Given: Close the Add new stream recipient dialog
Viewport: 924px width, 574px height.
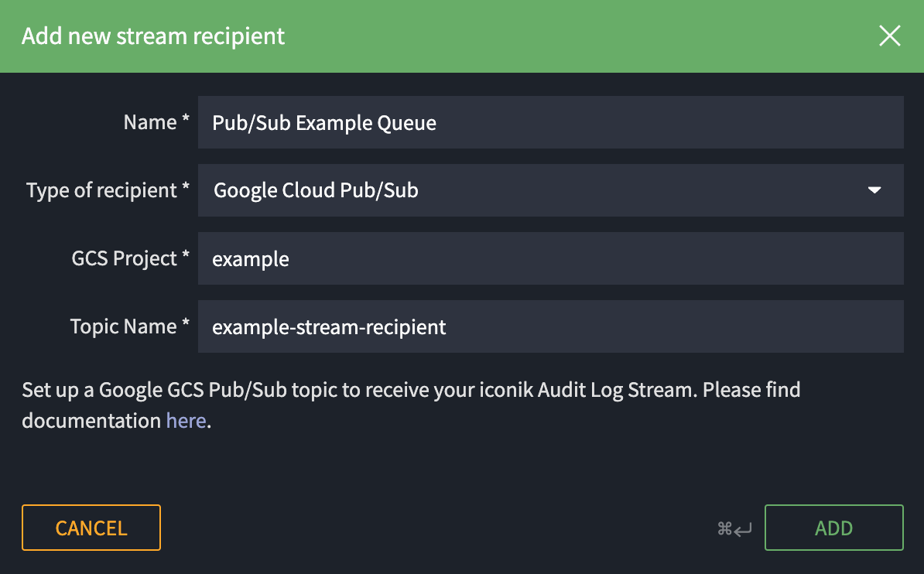Looking at the screenshot, I should [889, 36].
